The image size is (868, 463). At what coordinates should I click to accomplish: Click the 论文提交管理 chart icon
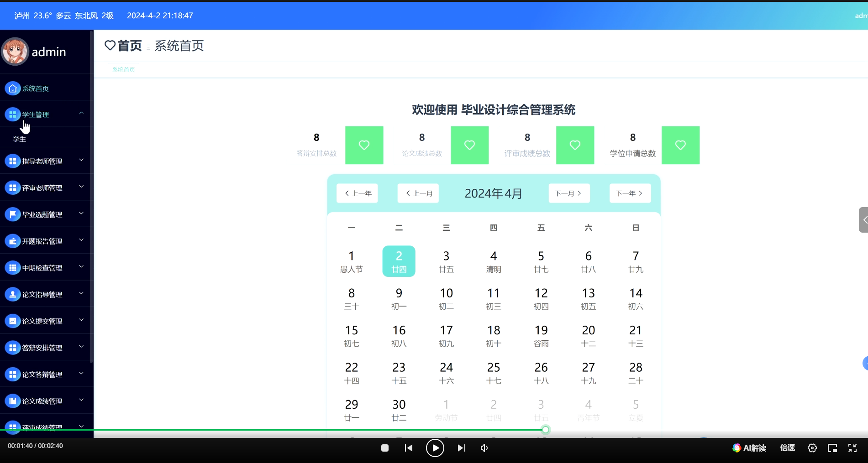pos(13,321)
